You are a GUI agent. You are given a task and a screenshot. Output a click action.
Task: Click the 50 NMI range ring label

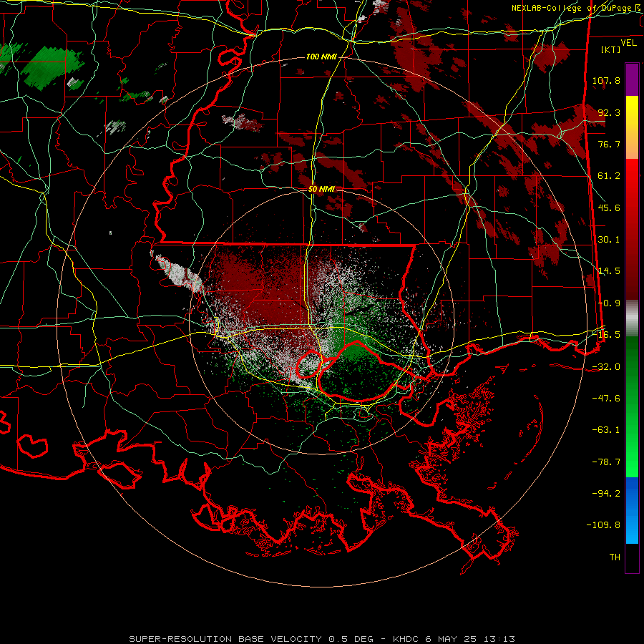click(321, 189)
